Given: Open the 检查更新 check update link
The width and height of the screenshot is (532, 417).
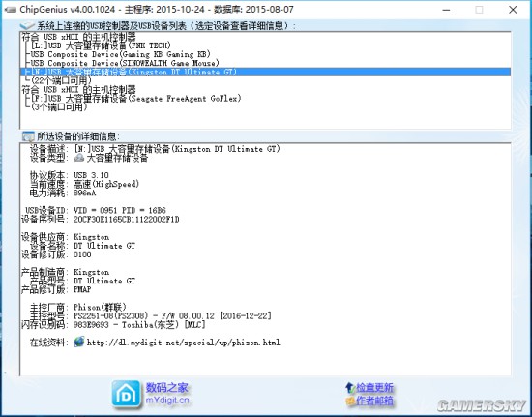Looking at the screenshot, I should click(x=374, y=387).
